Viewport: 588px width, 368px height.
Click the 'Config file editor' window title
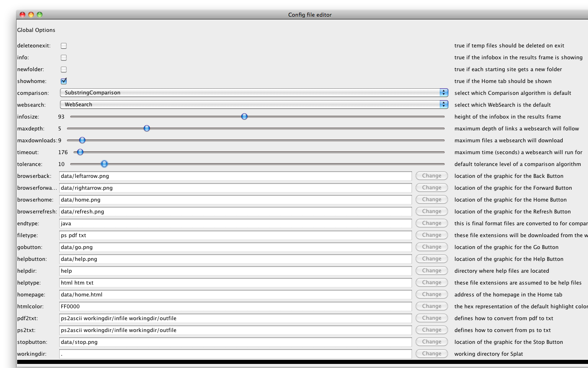point(310,15)
